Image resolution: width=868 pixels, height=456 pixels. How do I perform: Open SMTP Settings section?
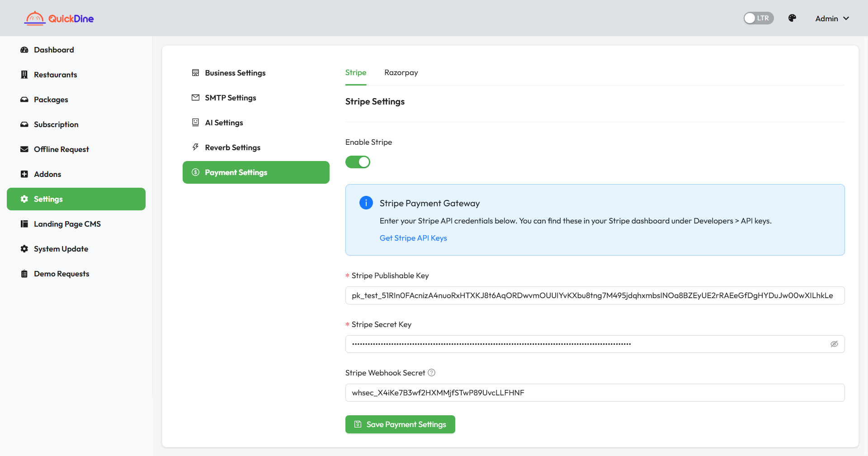(x=256, y=98)
